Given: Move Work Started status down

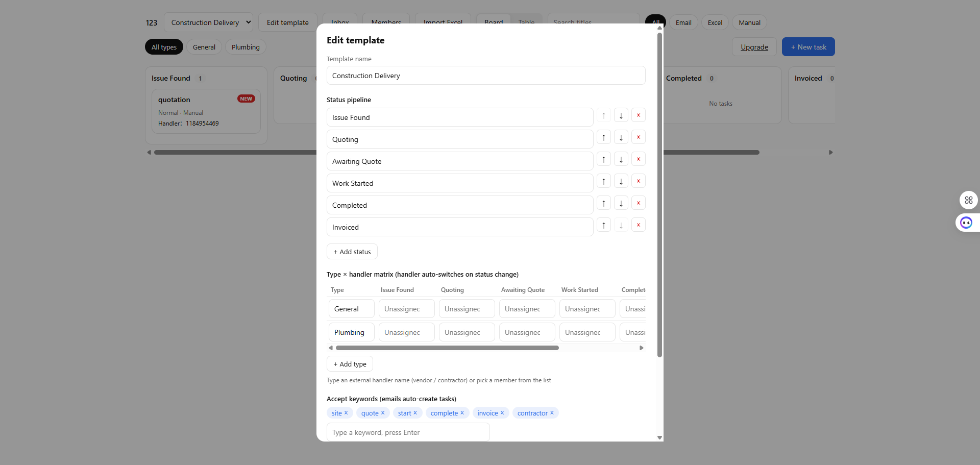Looking at the screenshot, I should coord(621,181).
